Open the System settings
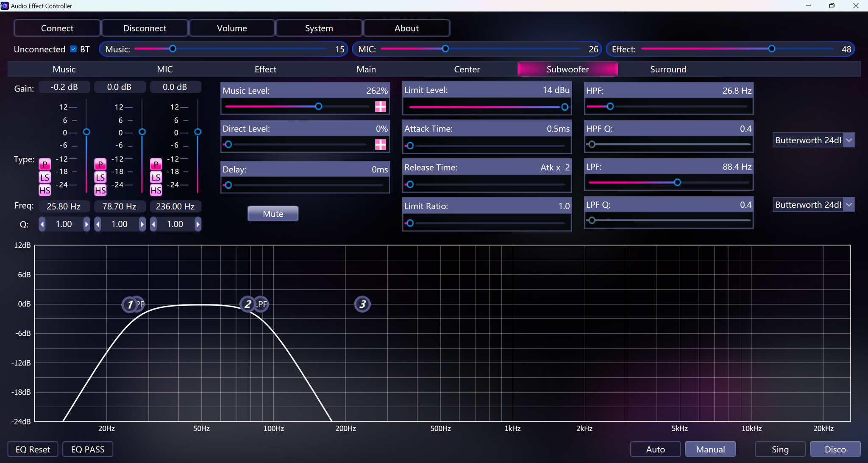The height and width of the screenshot is (463, 868). pos(319,28)
